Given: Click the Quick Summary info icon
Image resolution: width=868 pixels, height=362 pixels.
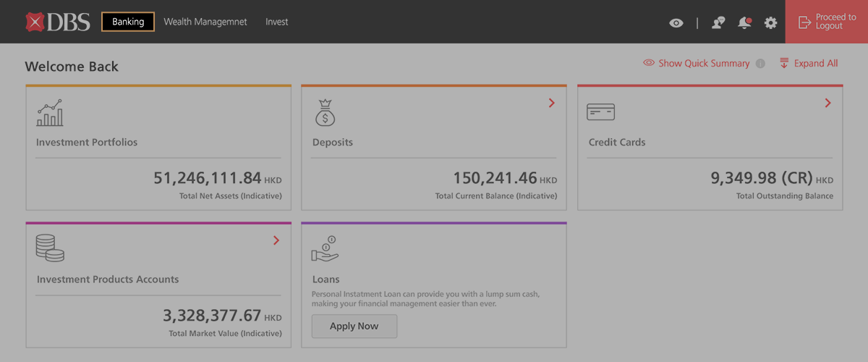Looking at the screenshot, I should (760, 64).
